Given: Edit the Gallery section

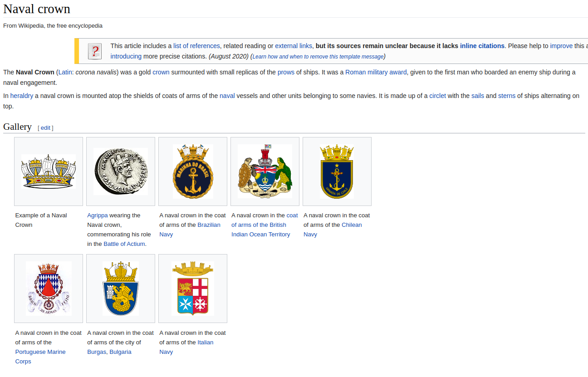Looking at the screenshot, I should 45,128.
